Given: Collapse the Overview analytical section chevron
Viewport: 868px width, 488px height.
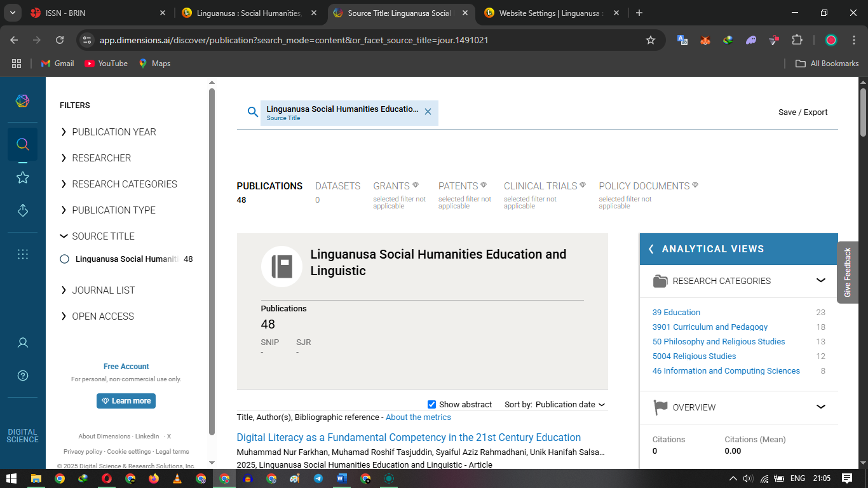Looking at the screenshot, I should pos(821,407).
